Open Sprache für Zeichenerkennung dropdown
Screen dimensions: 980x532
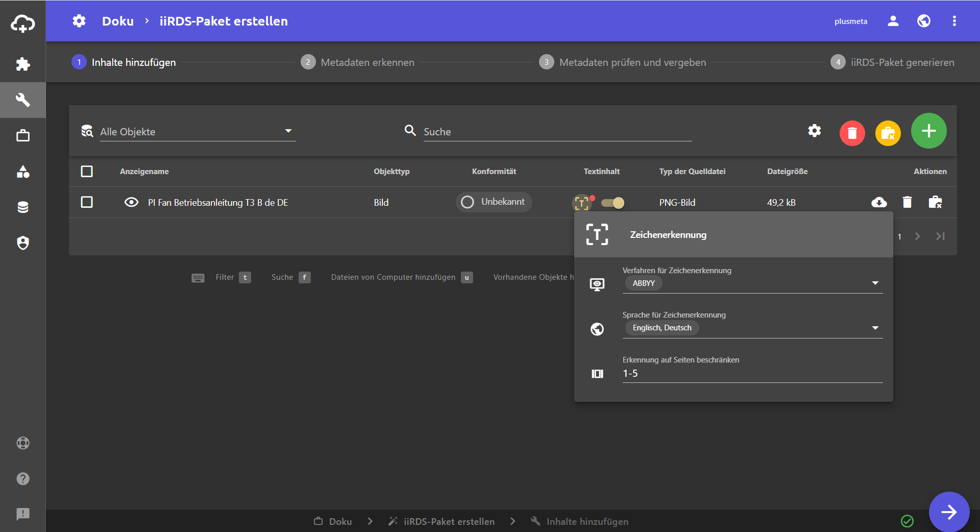point(752,328)
